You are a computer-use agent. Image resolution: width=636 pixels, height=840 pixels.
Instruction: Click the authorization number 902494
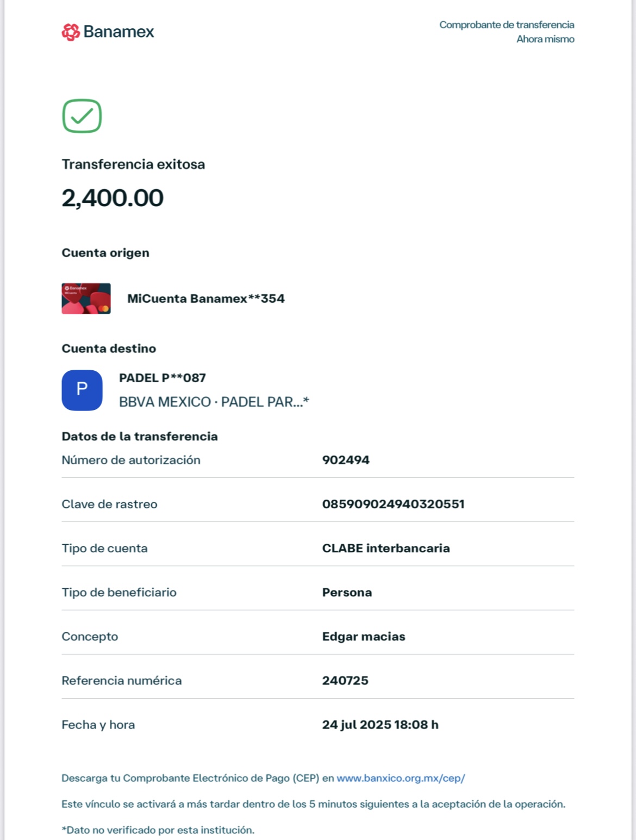(346, 460)
